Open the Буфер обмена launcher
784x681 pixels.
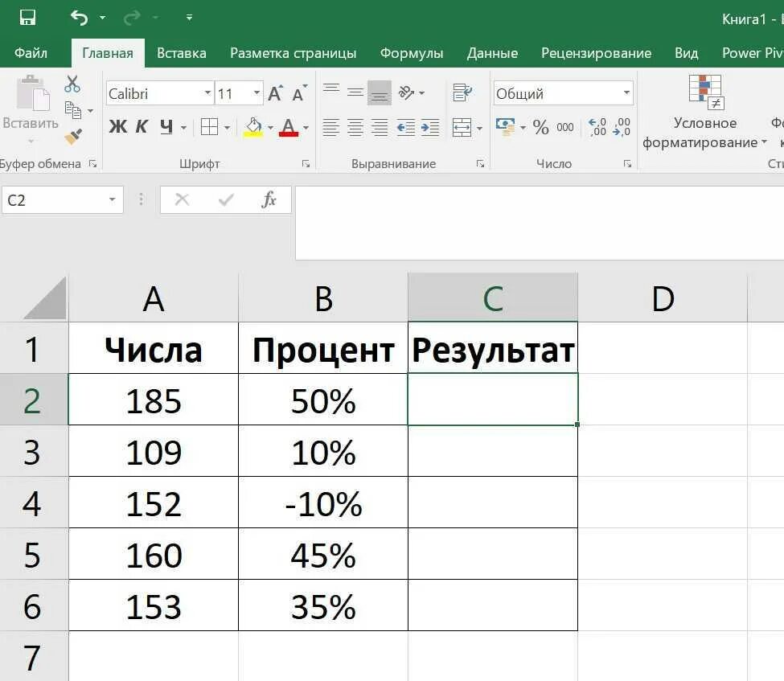(93, 163)
